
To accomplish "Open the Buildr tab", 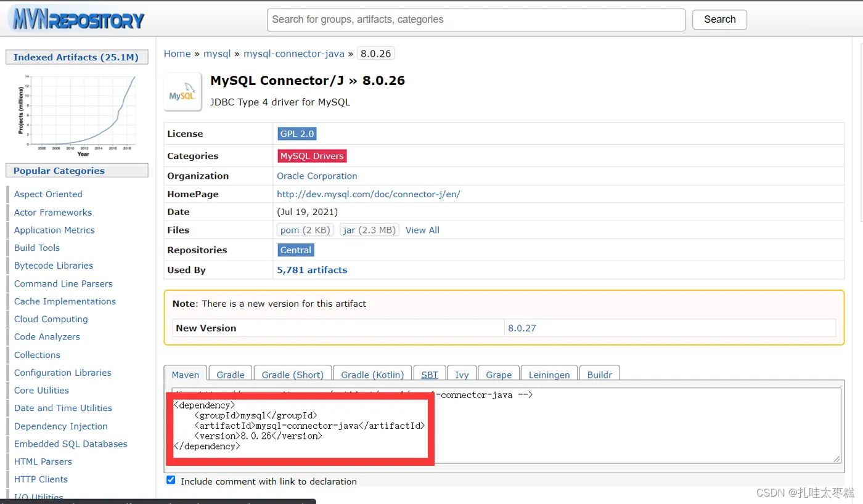I will (600, 374).
